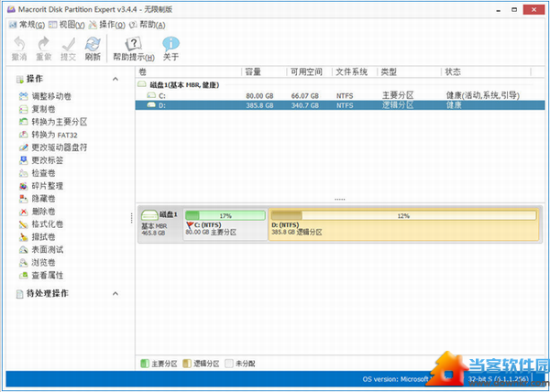Click the 逻辑分区 yellow legend swatch

coord(187,364)
